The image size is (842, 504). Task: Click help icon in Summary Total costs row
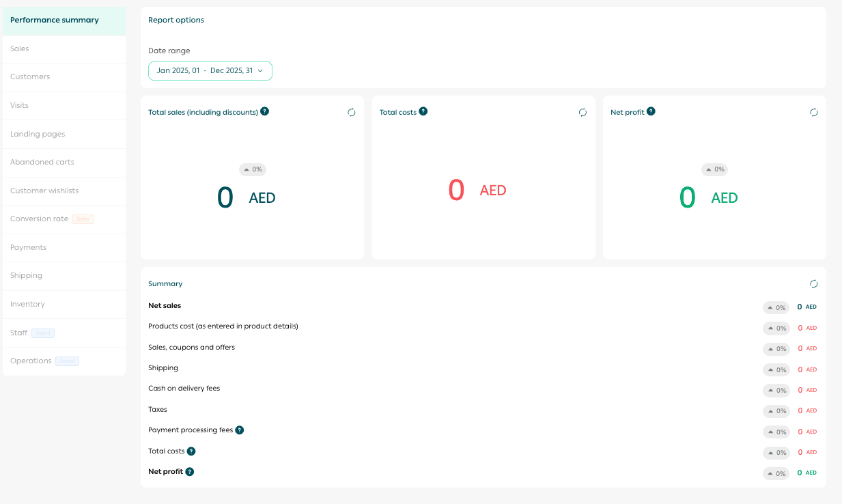pos(191,451)
